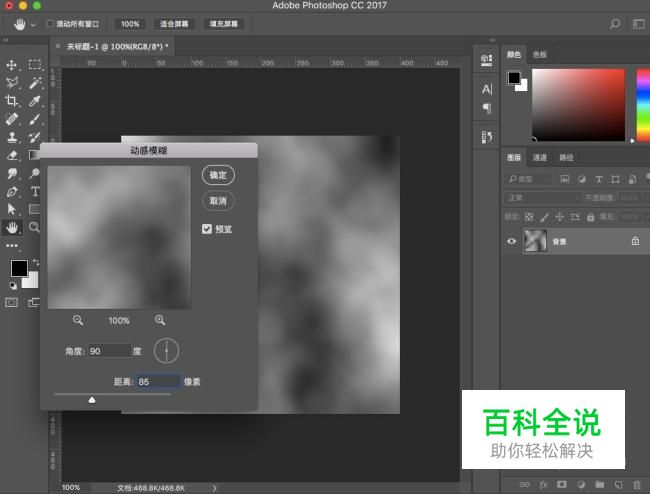The width and height of the screenshot is (650, 494).
Task: Select the Brush tool
Action: (35, 119)
